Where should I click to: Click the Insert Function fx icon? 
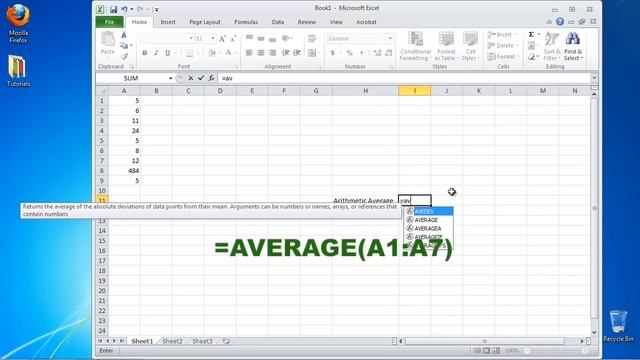tap(211, 78)
